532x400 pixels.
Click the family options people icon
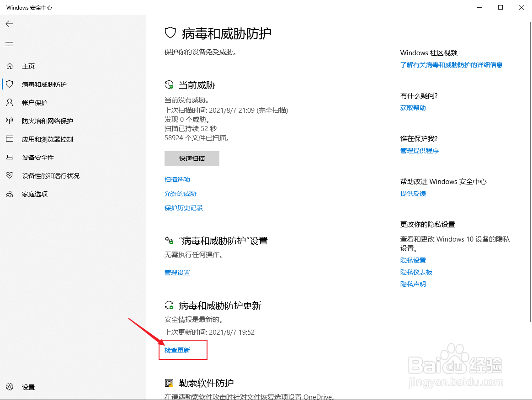point(10,194)
